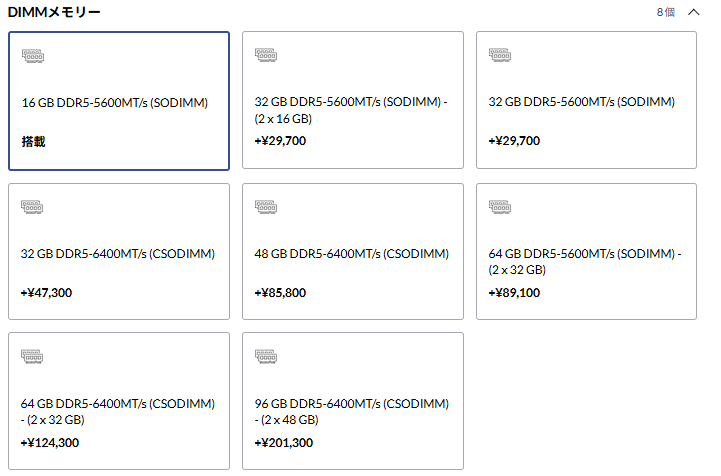Image resolution: width=721 pixels, height=476 pixels.
Task: Click memory icon on +¥47,300 card
Action: pos(33,207)
